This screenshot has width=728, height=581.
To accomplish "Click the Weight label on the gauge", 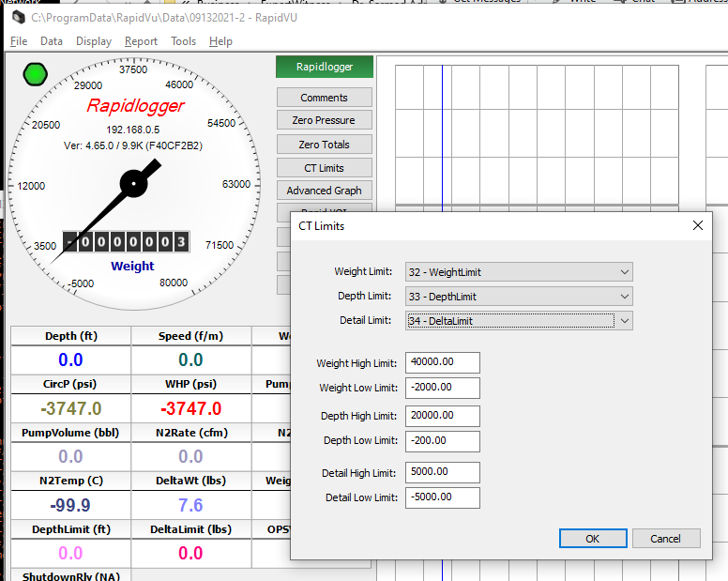I will pyautogui.click(x=132, y=267).
